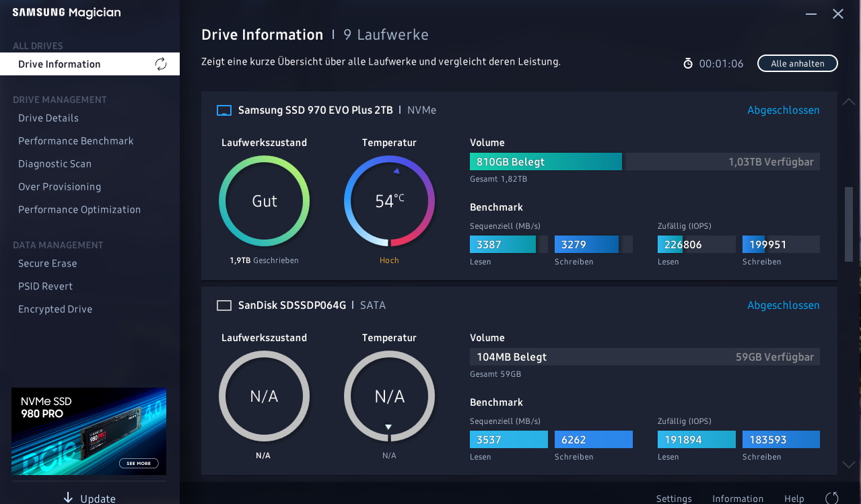Click the reload icon in bottom right corner
Screen dimensions: 861x504
[x=832, y=498]
